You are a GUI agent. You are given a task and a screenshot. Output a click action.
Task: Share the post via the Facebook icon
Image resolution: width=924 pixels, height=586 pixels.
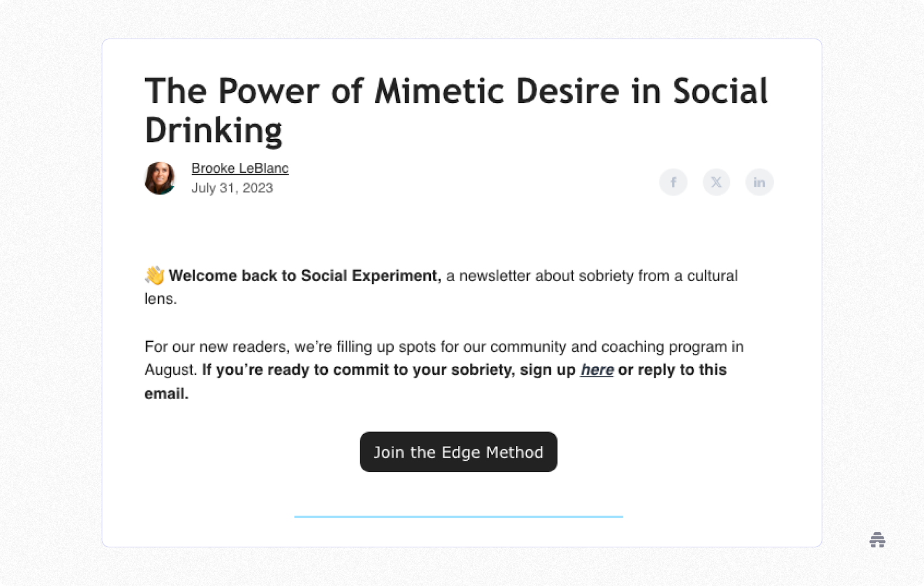pyautogui.click(x=673, y=182)
